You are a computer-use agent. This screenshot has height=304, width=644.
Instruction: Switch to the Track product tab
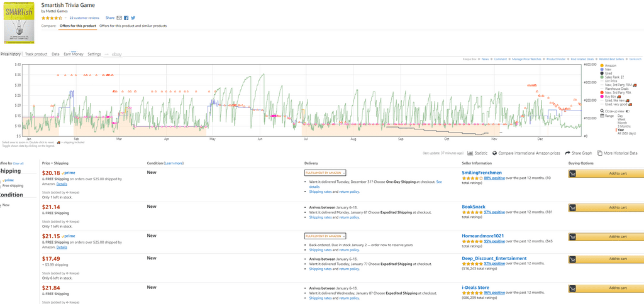tap(36, 54)
